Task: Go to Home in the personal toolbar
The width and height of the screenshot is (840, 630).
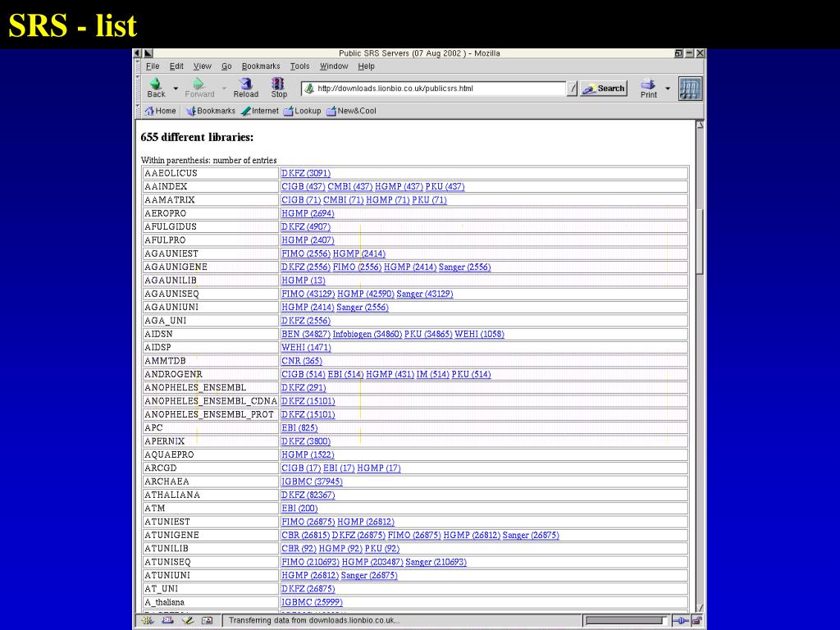Action: point(160,111)
